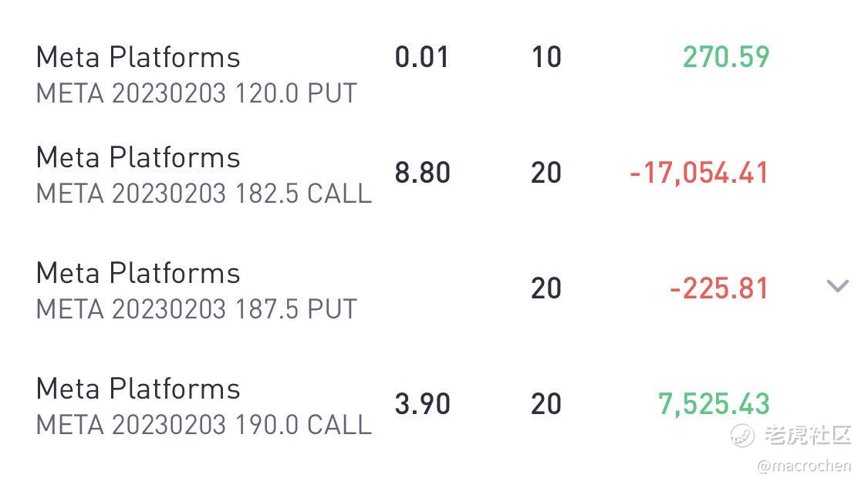Open the META 182.5 CALL position

(x=434, y=173)
